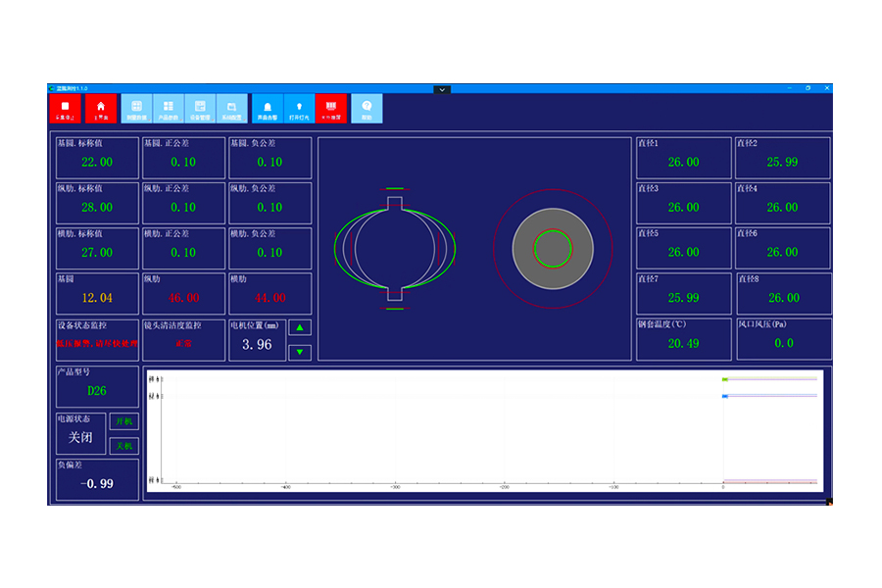Click the red grid icon beside 打开灯光
882x588 pixels.
tap(330, 109)
